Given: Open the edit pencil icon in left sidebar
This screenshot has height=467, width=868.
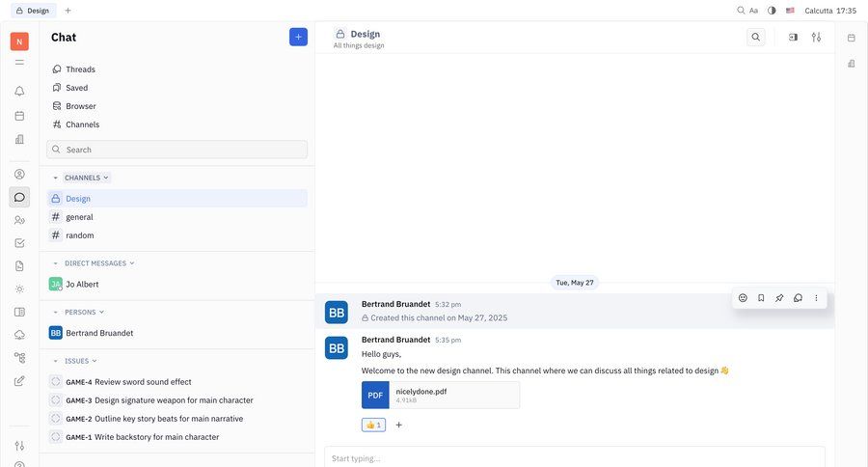Looking at the screenshot, I should coord(19,380).
